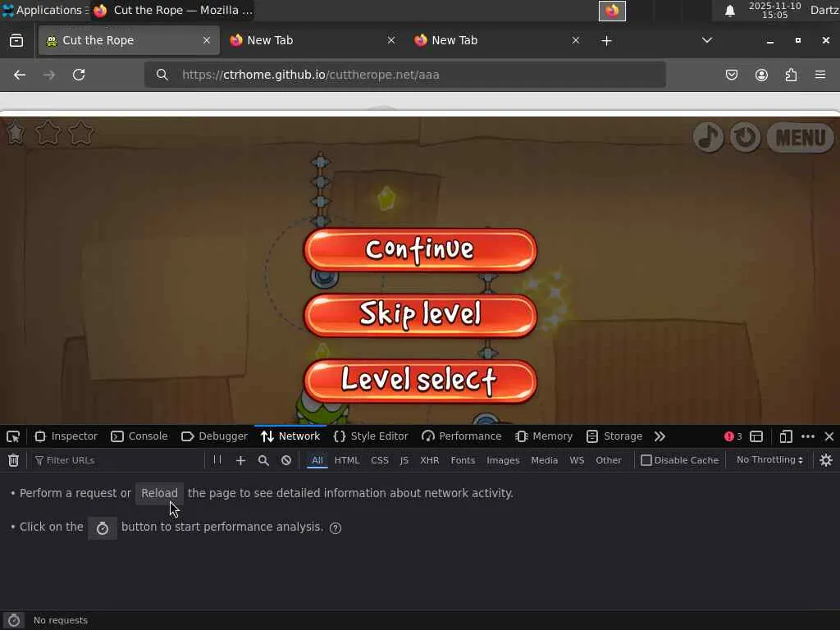Restart the level with the circular arrow icon
The width and height of the screenshot is (840, 630).
[x=745, y=137]
